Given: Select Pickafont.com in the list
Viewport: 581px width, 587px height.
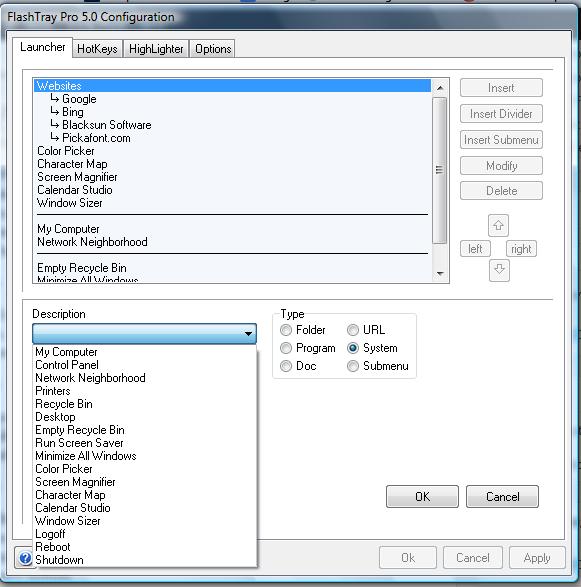Looking at the screenshot, I should [232, 138].
